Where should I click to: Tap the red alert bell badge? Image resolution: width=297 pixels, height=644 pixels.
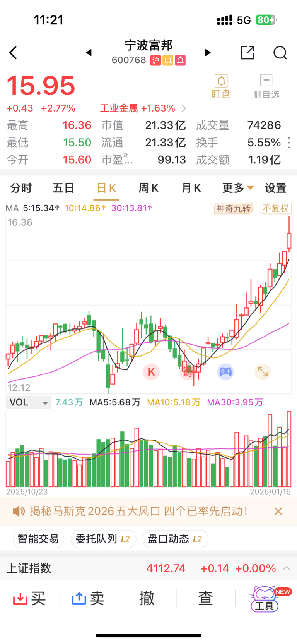[180, 60]
